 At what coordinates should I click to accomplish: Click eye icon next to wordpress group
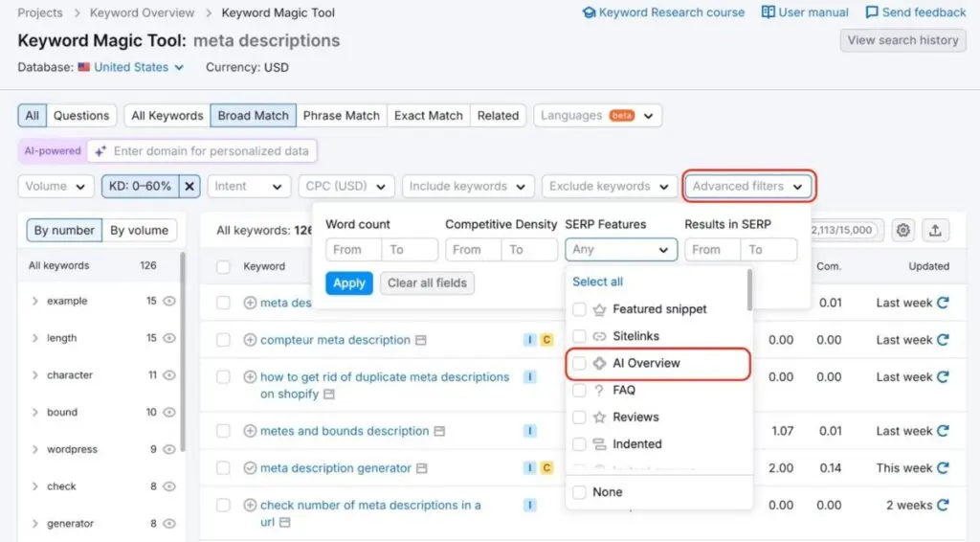pos(169,449)
